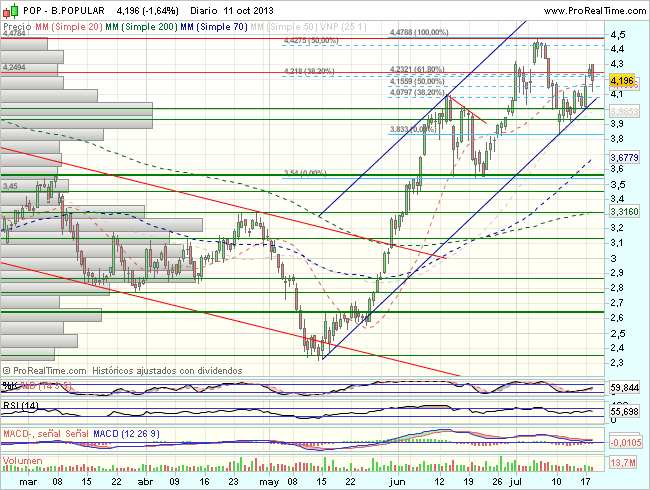The image size is (650, 490).
Task: Click the jun label on date axis
Action: point(397,482)
